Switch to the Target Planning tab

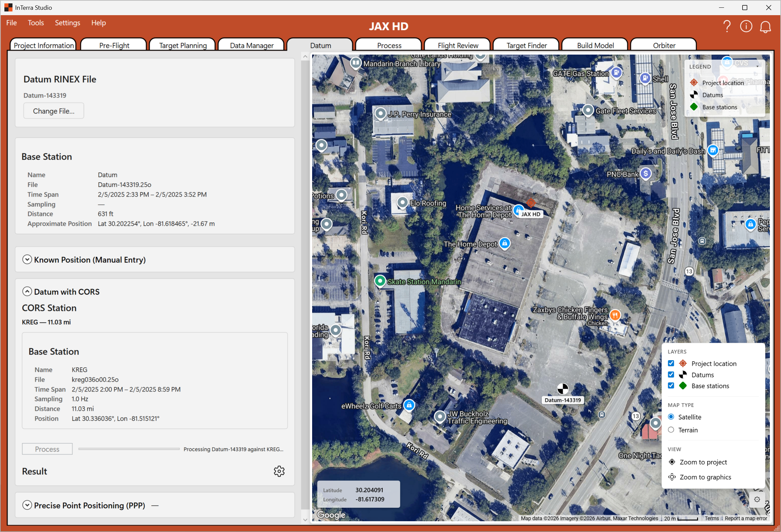click(183, 45)
